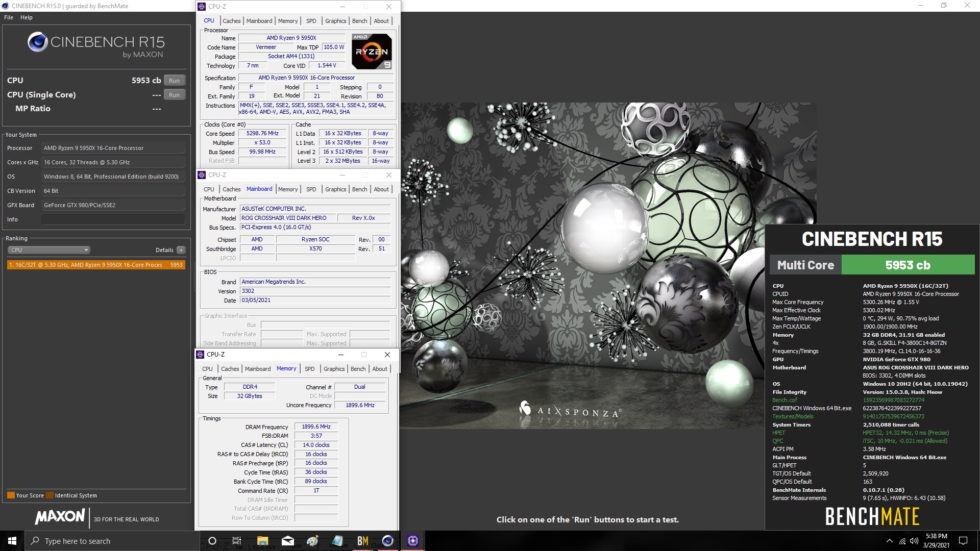This screenshot has width=980, height=551.
Task: Open the Paint app on taskbar
Action: pos(312,541)
